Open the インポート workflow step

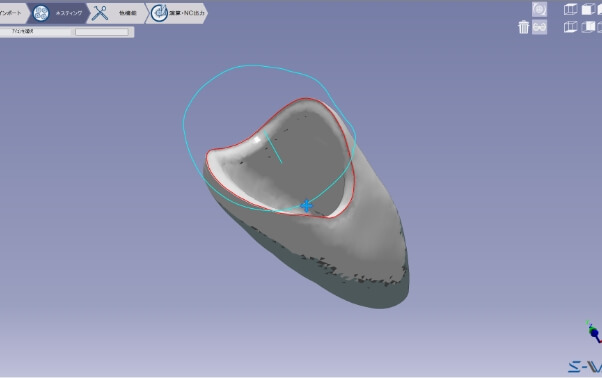13,13
